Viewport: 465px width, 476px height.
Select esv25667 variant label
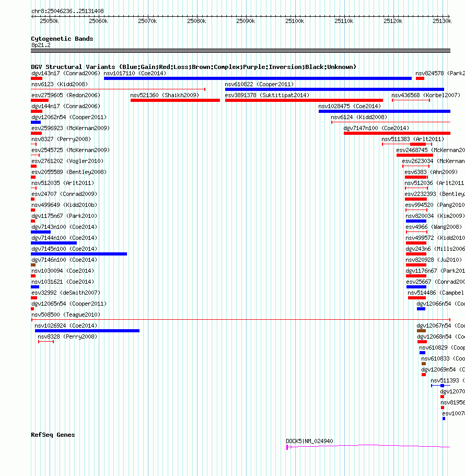(x=436, y=282)
